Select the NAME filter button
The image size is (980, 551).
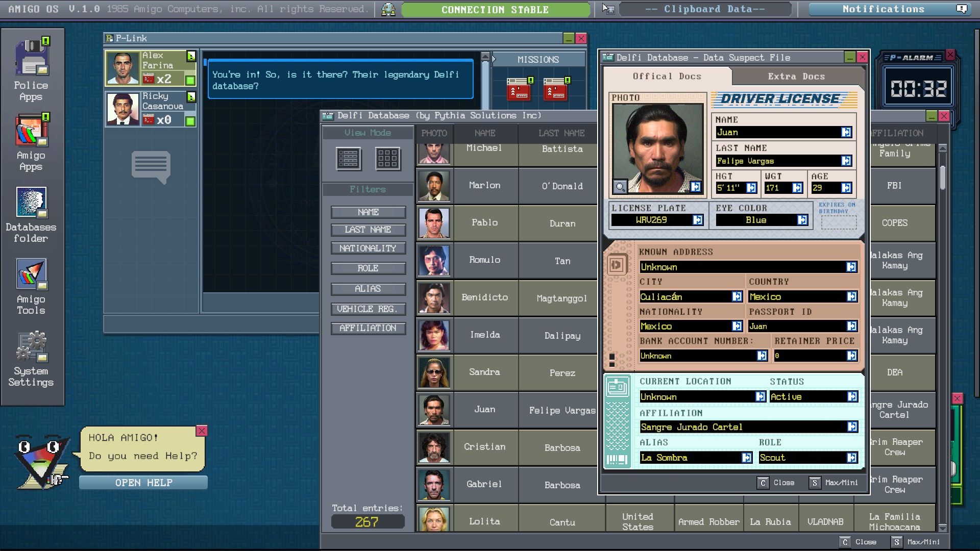point(368,211)
